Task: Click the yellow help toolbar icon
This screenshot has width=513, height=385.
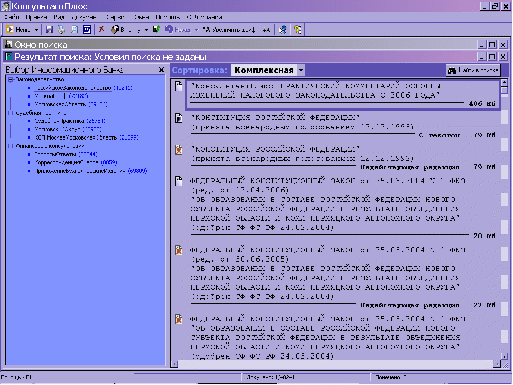Action: 298,30
